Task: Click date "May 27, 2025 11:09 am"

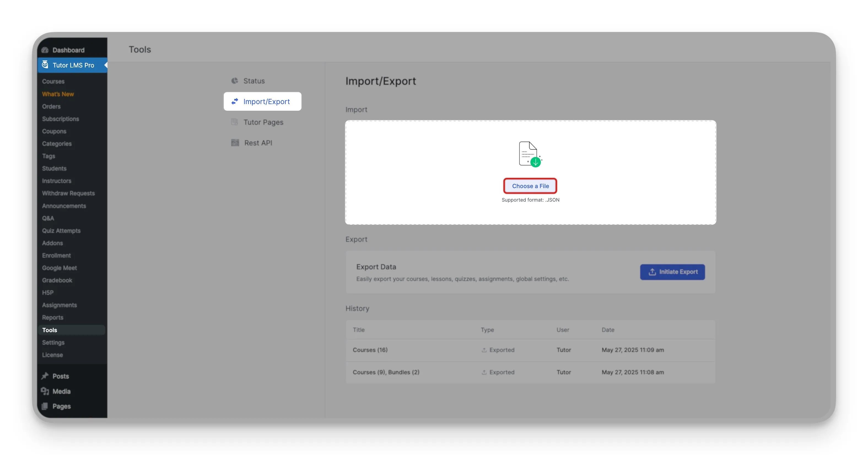Action: click(x=632, y=350)
